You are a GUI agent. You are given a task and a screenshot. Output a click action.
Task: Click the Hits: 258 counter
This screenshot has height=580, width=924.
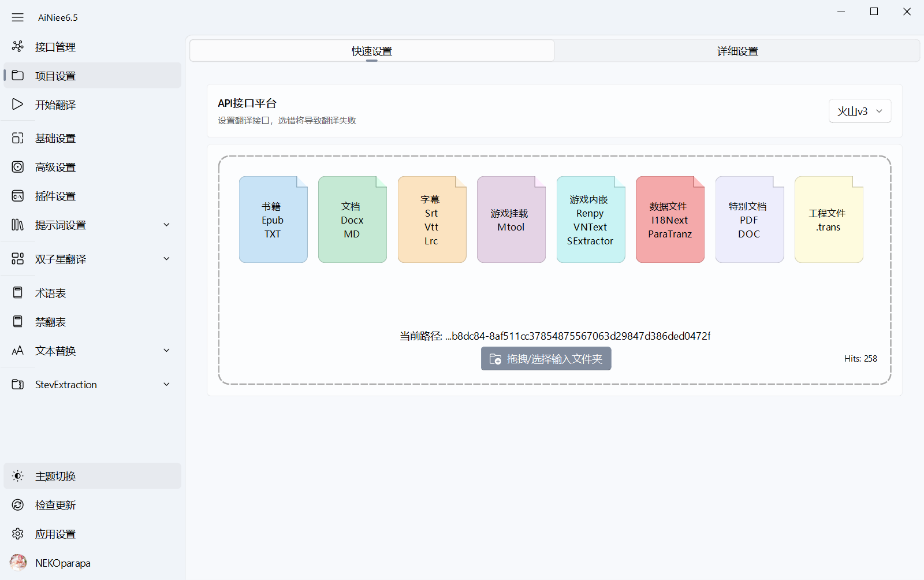point(860,359)
